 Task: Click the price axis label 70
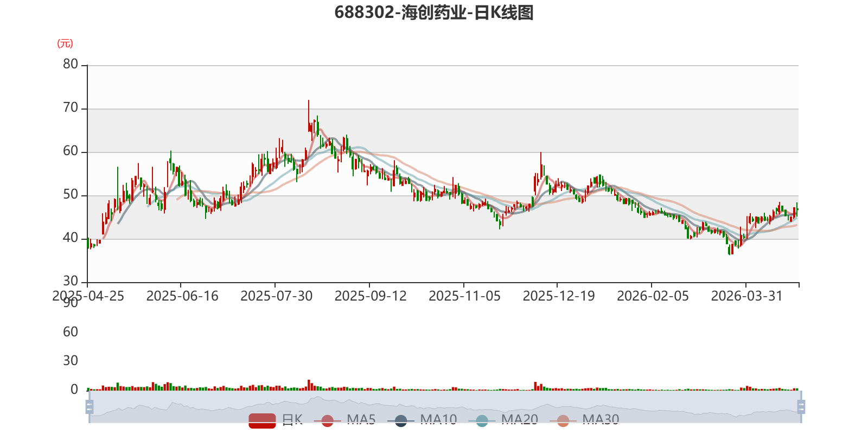click(x=71, y=107)
